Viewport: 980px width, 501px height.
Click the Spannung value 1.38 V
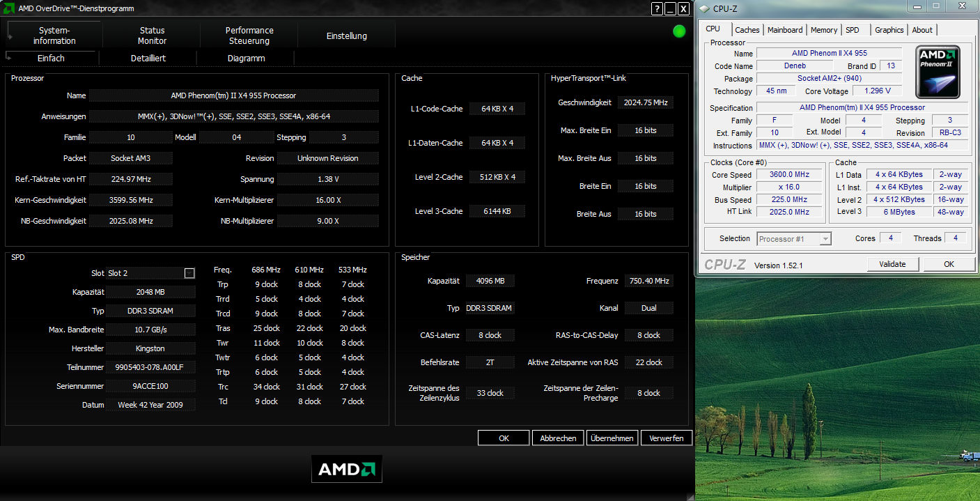(328, 179)
